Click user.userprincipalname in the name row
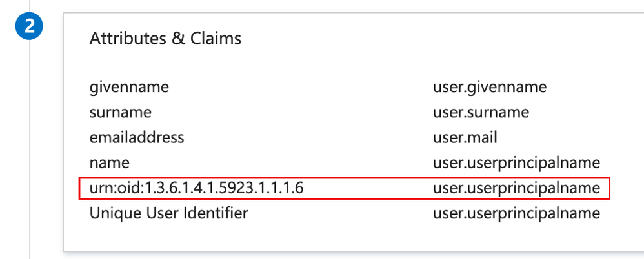 coord(516,162)
